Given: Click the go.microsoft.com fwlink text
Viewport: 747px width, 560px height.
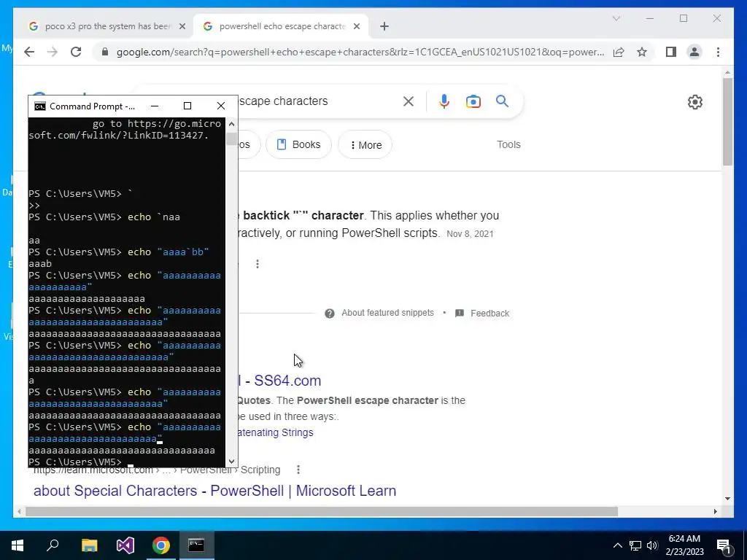Looking at the screenshot, I should [125, 130].
